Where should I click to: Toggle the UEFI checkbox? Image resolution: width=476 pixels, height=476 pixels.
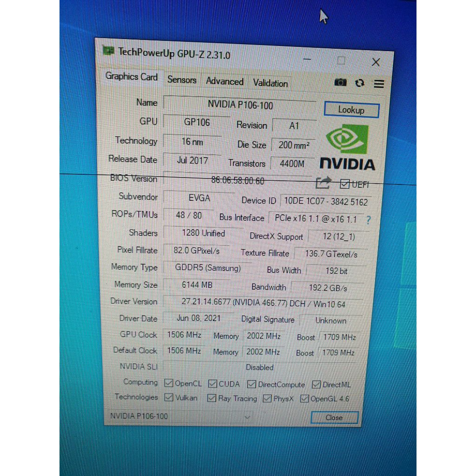pyautogui.click(x=344, y=184)
